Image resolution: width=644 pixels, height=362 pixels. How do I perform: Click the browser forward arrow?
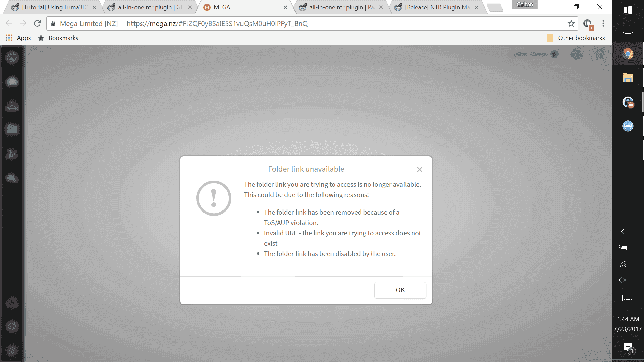click(x=23, y=23)
